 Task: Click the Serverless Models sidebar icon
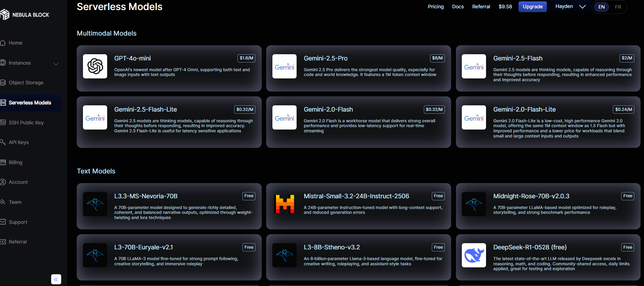[x=3, y=103]
